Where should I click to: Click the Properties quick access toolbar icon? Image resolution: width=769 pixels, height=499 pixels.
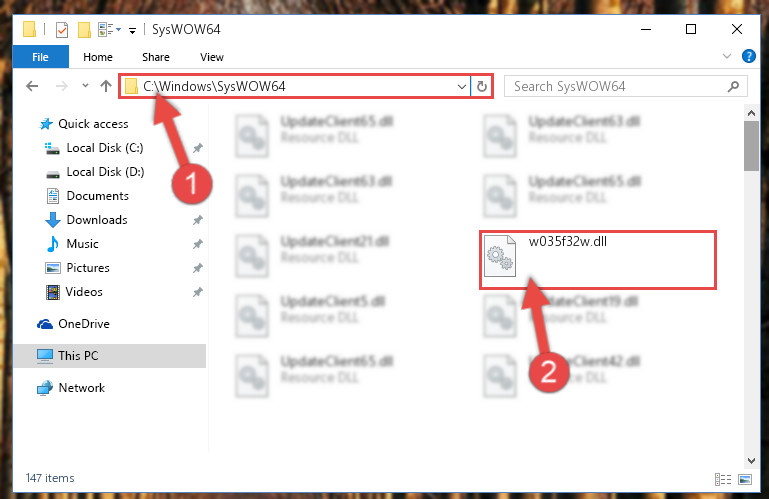(x=62, y=29)
